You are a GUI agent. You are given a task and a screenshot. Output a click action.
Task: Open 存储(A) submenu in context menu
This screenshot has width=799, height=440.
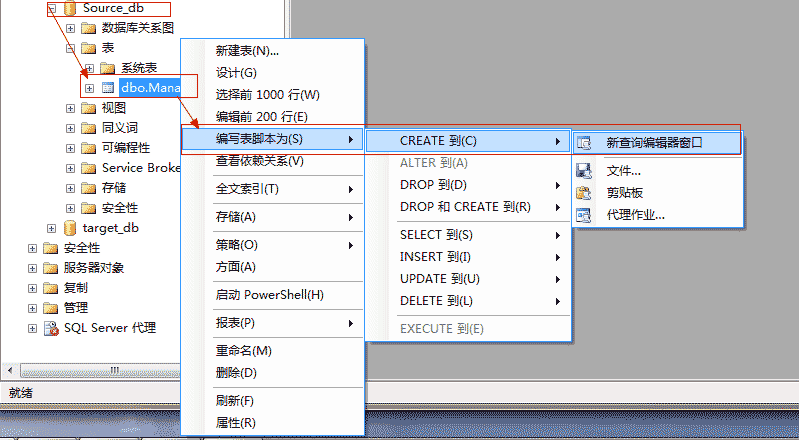[273, 217]
